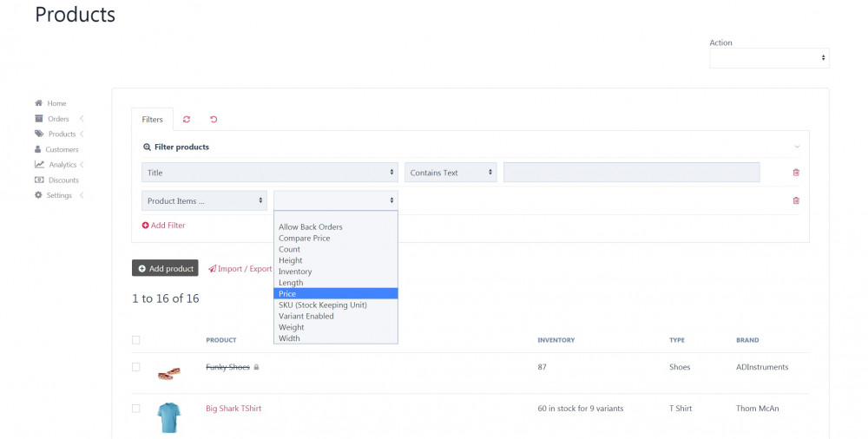868x439 pixels.
Task: Tick the select-all products checkbox
Action: point(135,340)
